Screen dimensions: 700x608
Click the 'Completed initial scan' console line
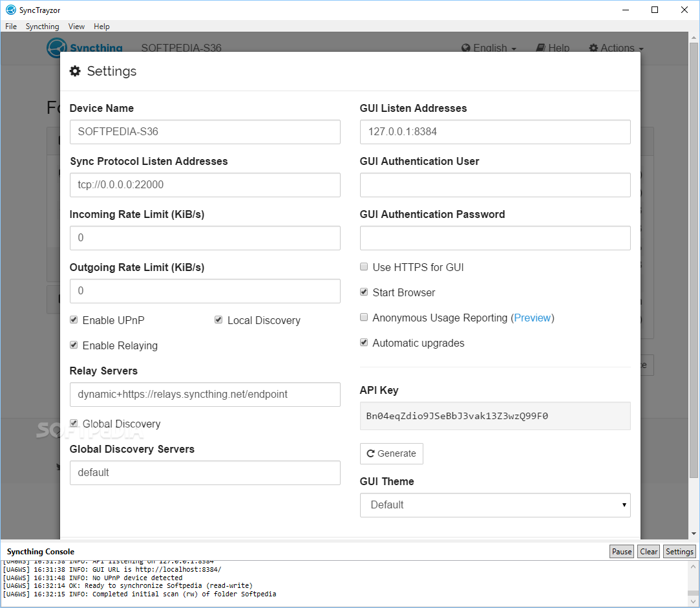(139, 594)
